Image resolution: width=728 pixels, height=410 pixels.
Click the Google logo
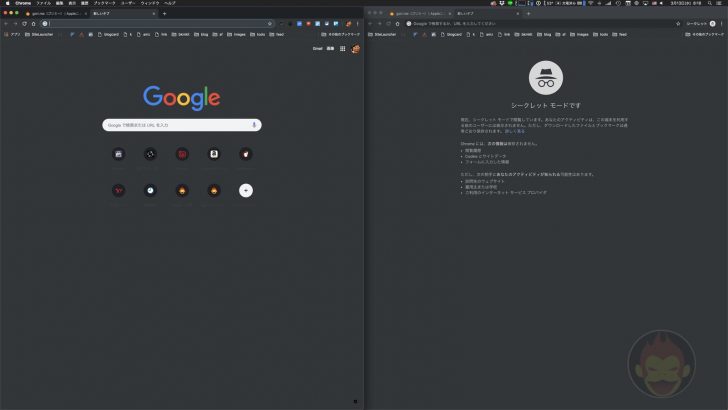[x=182, y=98]
